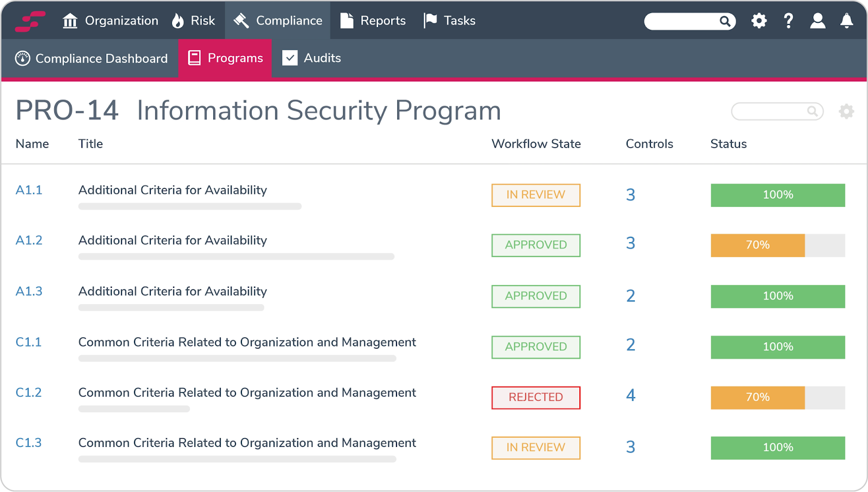Click the user profile icon
This screenshot has width=868, height=492.
pyautogui.click(x=818, y=21)
